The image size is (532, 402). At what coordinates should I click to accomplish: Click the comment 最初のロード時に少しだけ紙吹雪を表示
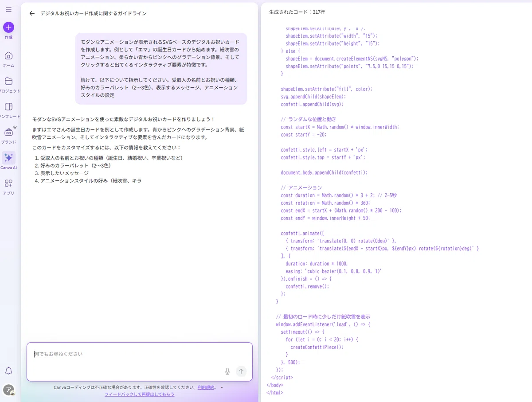pyautogui.click(x=323, y=316)
